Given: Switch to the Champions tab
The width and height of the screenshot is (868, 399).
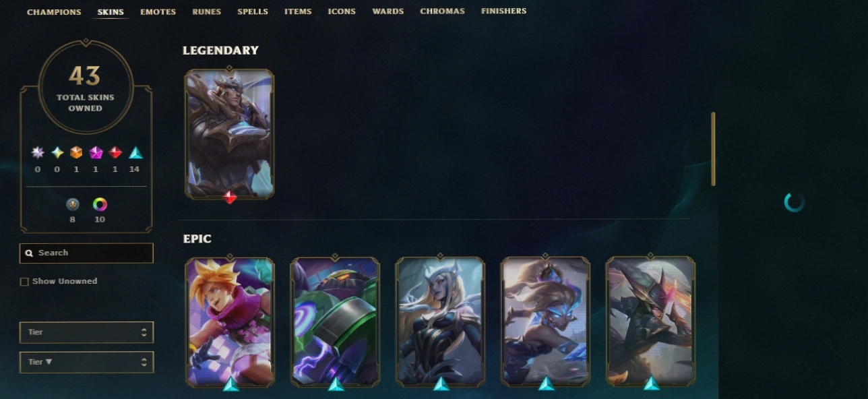Looking at the screenshot, I should tap(54, 11).
